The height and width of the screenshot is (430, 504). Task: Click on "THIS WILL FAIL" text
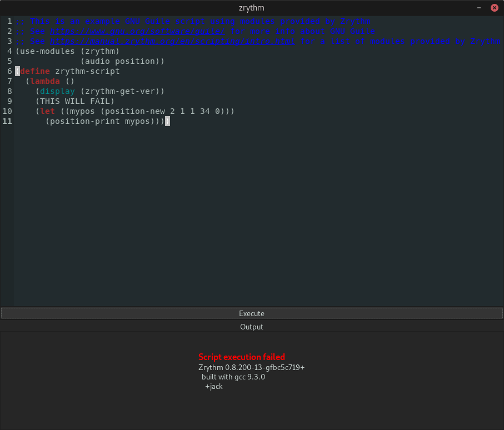tap(75, 101)
